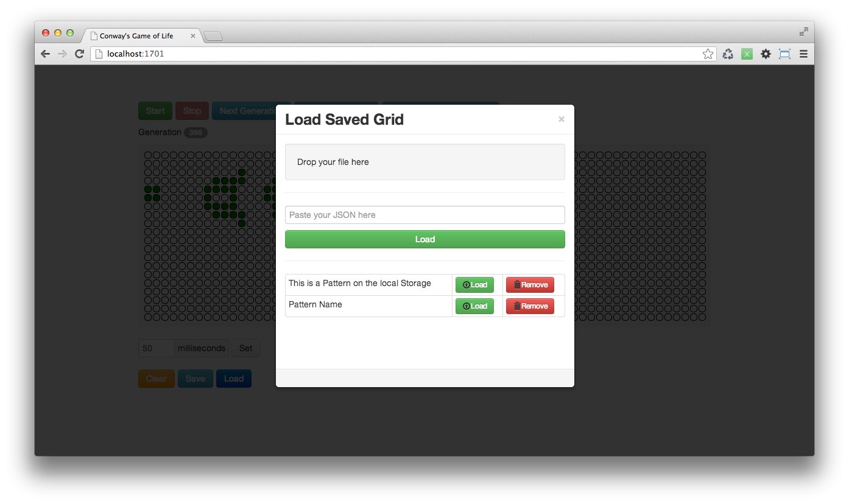Image resolution: width=849 pixels, height=504 pixels.
Task: Click the milliseconds label
Action: coord(202,348)
